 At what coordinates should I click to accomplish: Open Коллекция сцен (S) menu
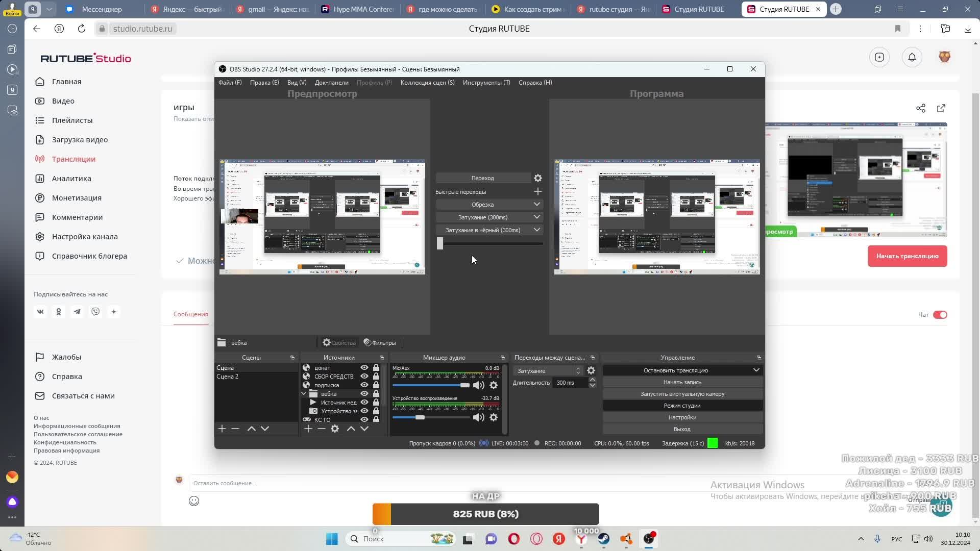[x=428, y=83]
